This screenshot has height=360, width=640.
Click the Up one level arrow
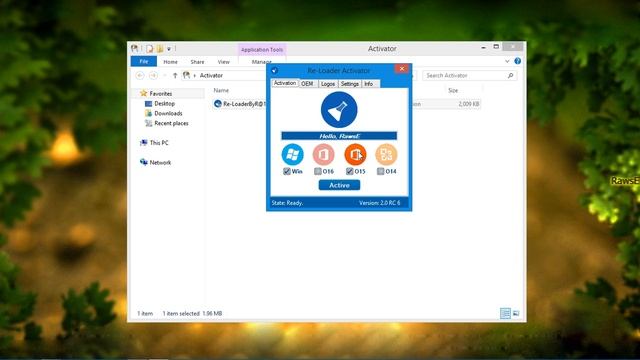(x=175, y=76)
